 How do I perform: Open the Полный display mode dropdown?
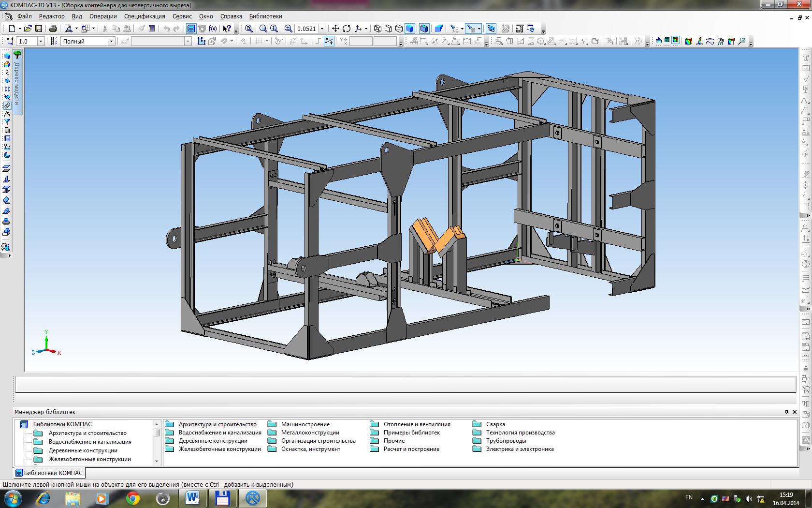[111, 41]
